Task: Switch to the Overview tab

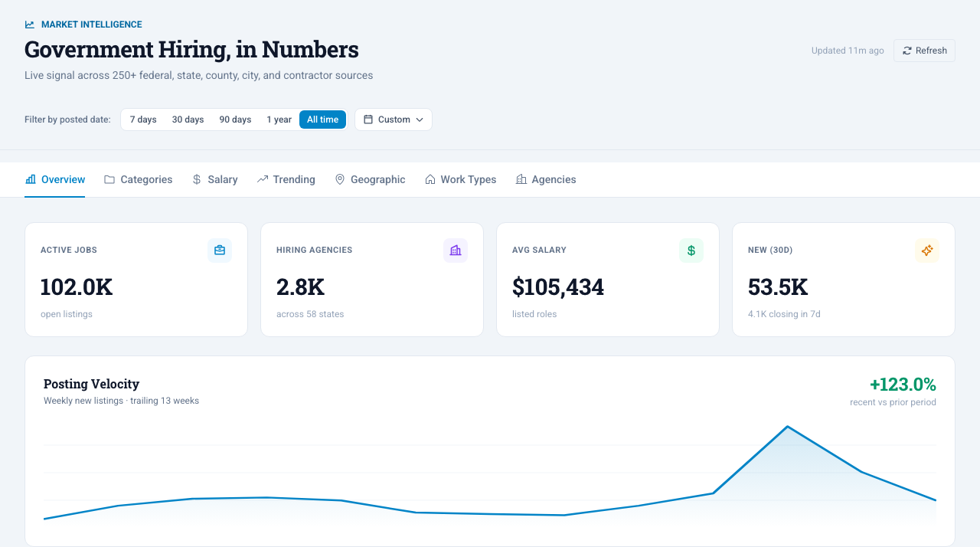Action: pyautogui.click(x=55, y=179)
